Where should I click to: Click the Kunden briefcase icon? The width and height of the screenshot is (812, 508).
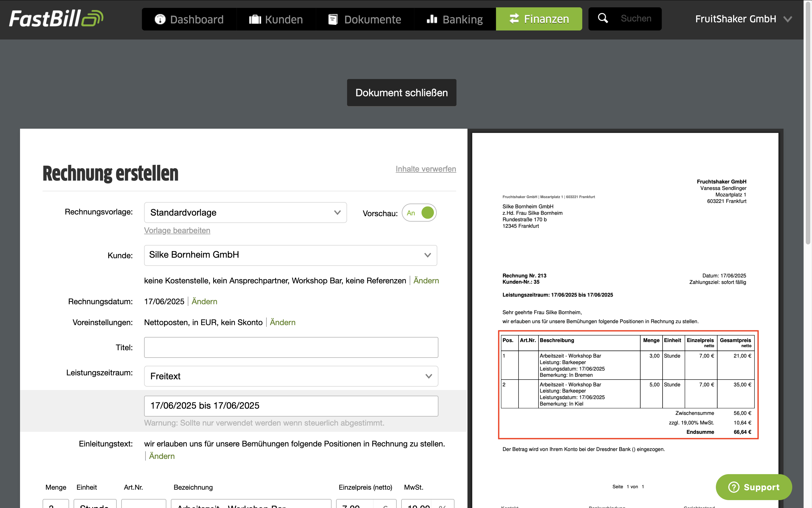point(255,19)
